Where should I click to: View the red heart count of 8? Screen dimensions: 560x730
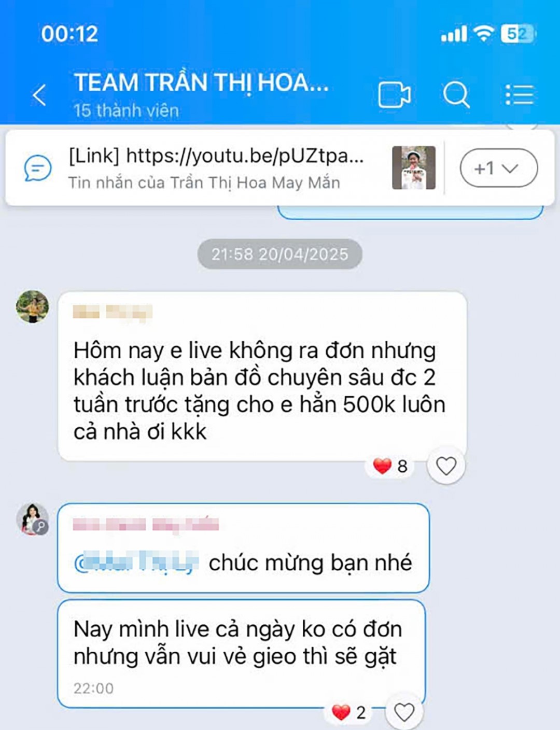pos(390,466)
